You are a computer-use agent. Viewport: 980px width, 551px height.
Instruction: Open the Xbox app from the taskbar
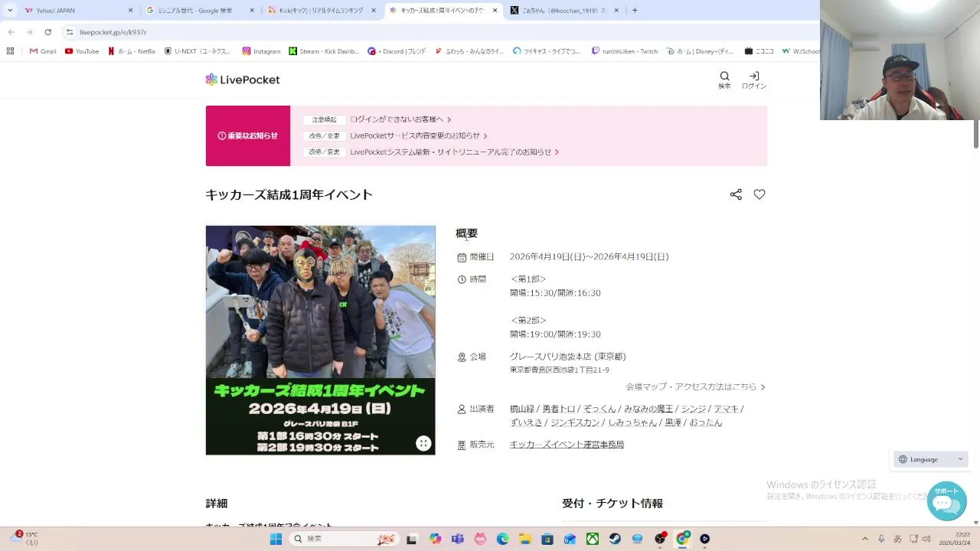coord(593,539)
